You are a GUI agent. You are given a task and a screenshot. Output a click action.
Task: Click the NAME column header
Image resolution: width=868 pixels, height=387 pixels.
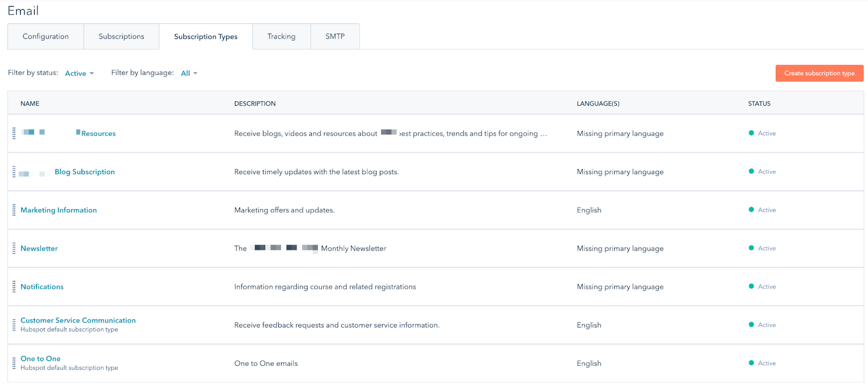click(x=30, y=104)
